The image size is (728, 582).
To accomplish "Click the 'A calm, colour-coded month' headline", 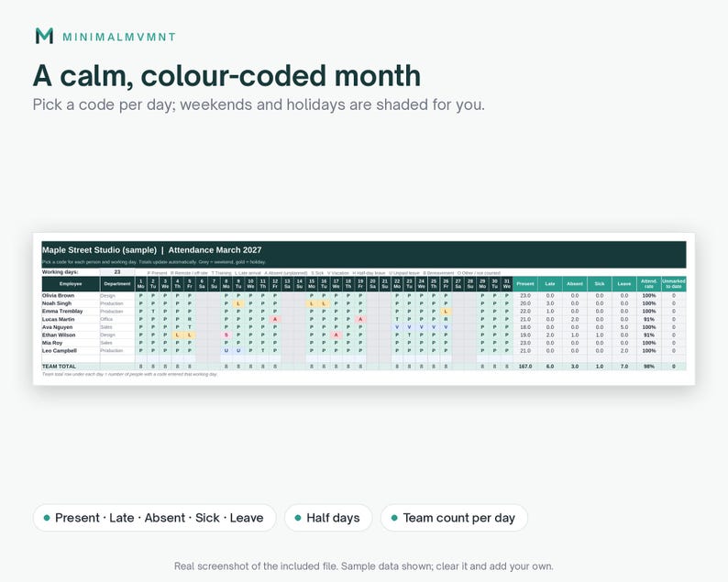I will coord(226,76).
